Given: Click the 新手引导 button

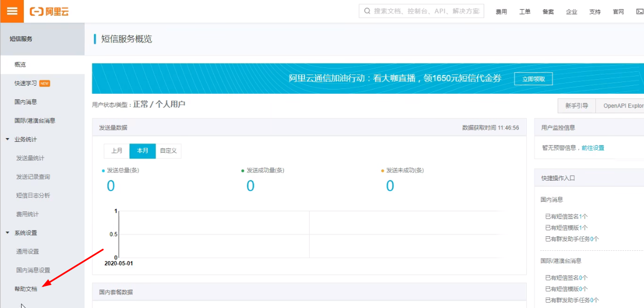Looking at the screenshot, I should (x=577, y=106).
